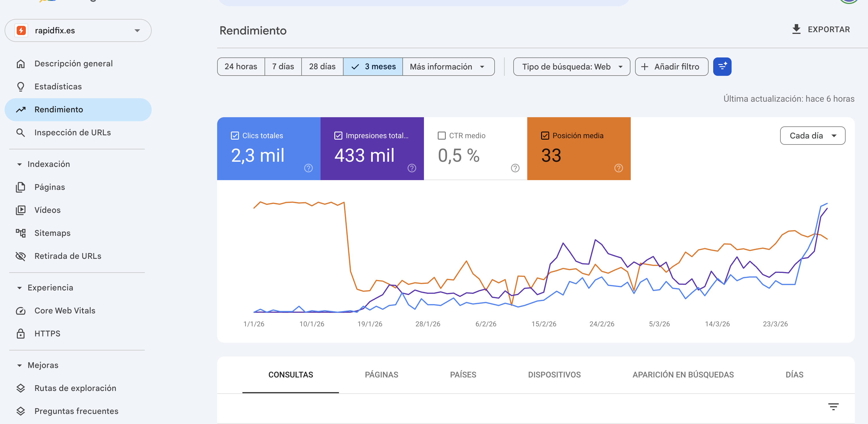Click the blue filter sparkle icon button

(722, 66)
